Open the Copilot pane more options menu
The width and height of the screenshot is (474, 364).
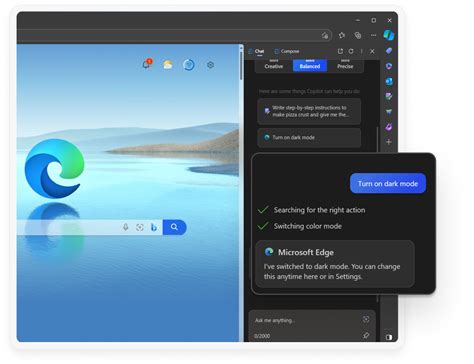pyautogui.click(x=362, y=51)
